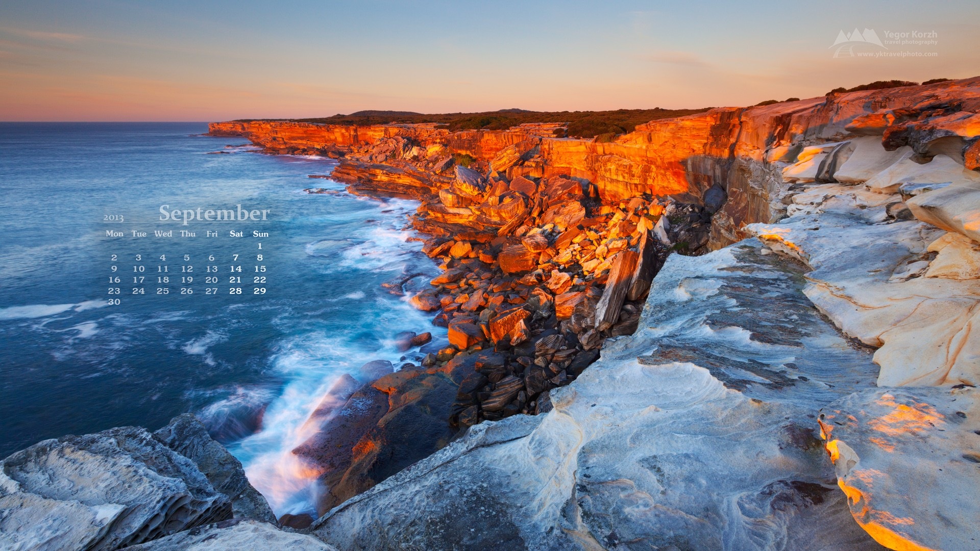The width and height of the screenshot is (980, 551).
Task: Select date 4 in the calendar
Action: click(x=162, y=258)
